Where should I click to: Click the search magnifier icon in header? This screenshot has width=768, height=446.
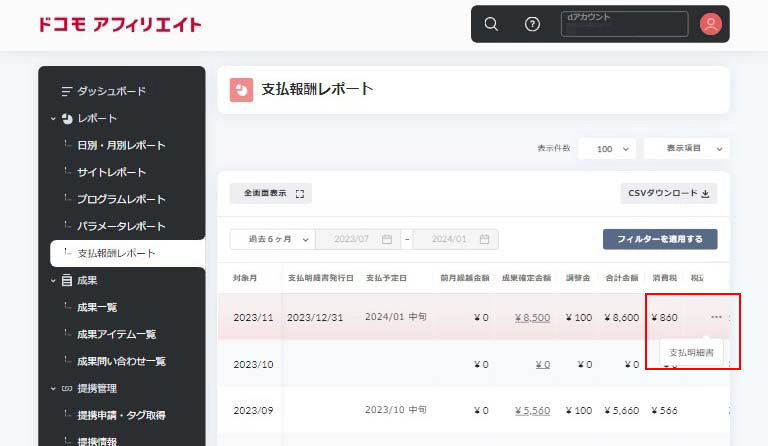pos(490,24)
